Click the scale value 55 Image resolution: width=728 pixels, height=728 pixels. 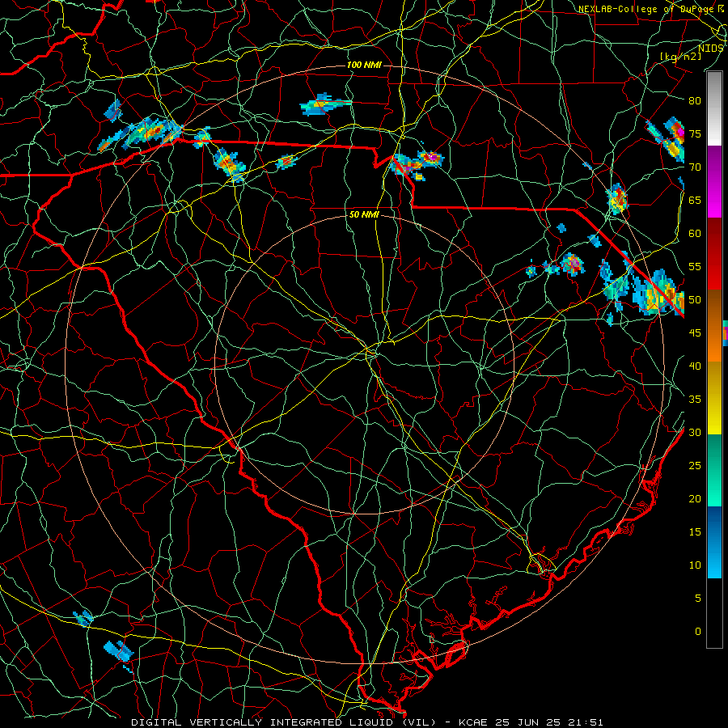(695, 267)
